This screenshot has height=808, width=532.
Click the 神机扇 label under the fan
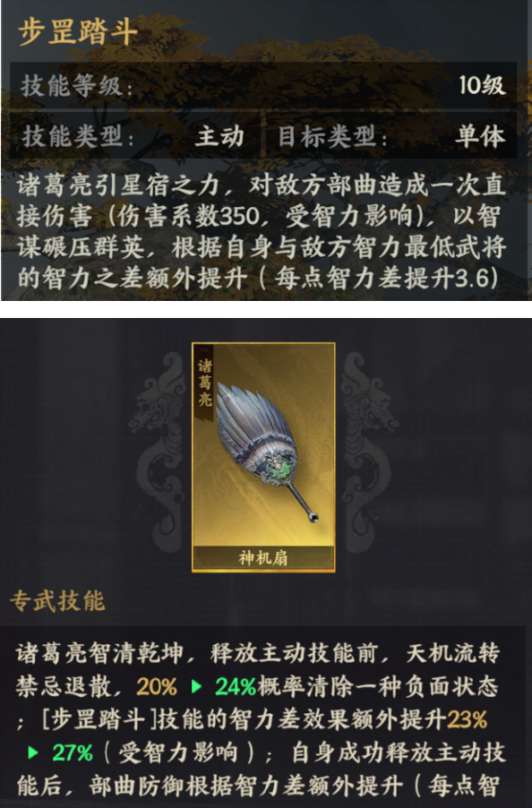[x=263, y=558]
